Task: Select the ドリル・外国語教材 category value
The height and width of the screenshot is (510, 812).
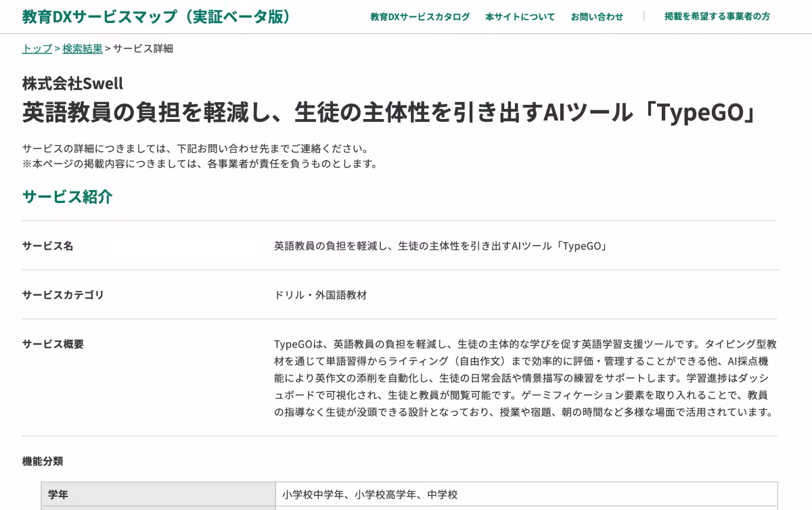Action: coord(319,295)
